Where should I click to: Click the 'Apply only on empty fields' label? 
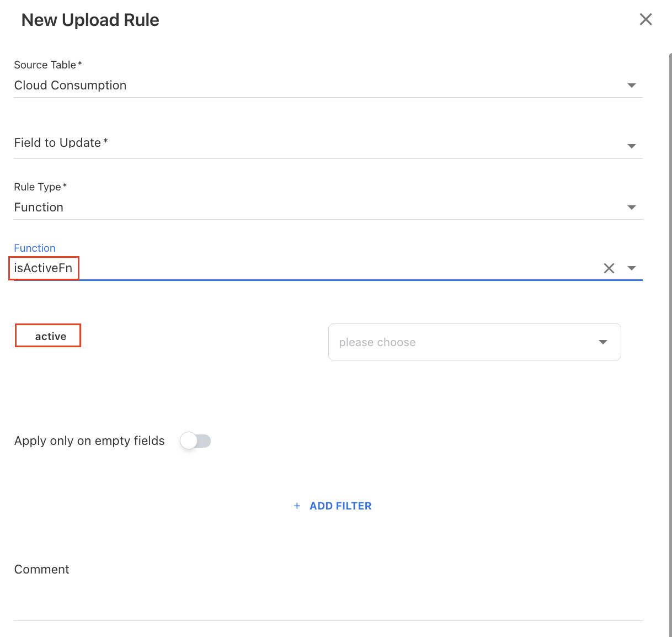click(89, 441)
